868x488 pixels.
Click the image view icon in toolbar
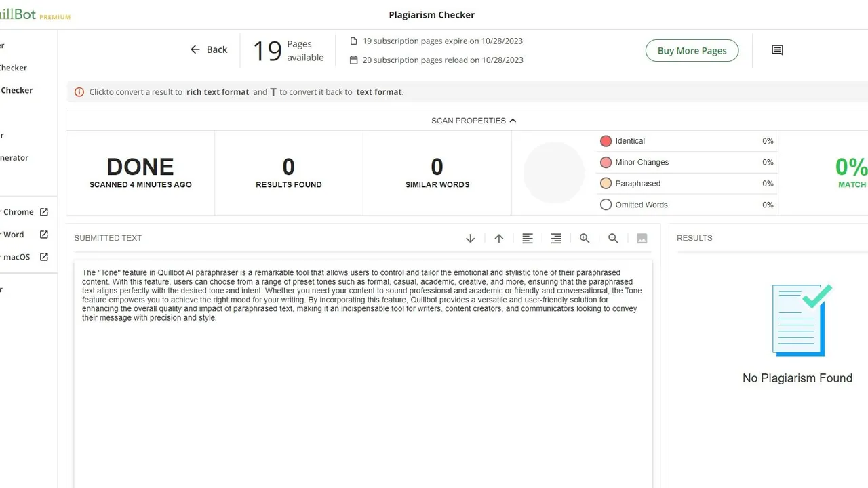[x=642, y=238]
